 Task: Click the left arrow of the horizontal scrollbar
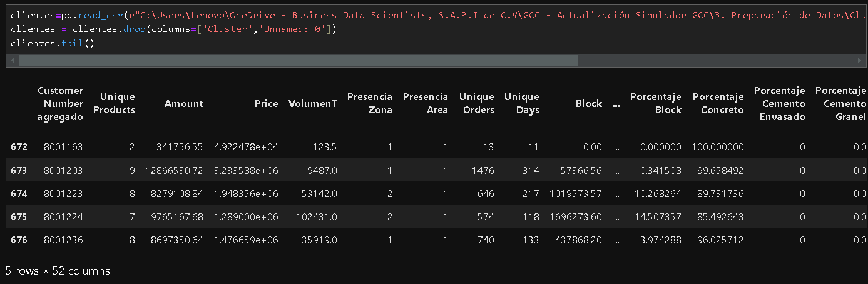coord(11,61)
